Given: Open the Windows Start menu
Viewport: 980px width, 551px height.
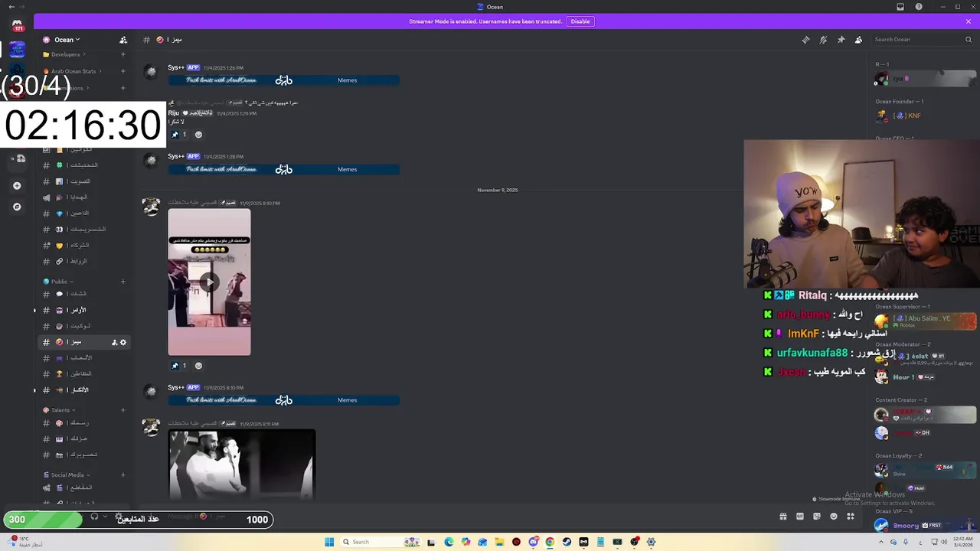Looking at the screenshot, I should [329, 542].
